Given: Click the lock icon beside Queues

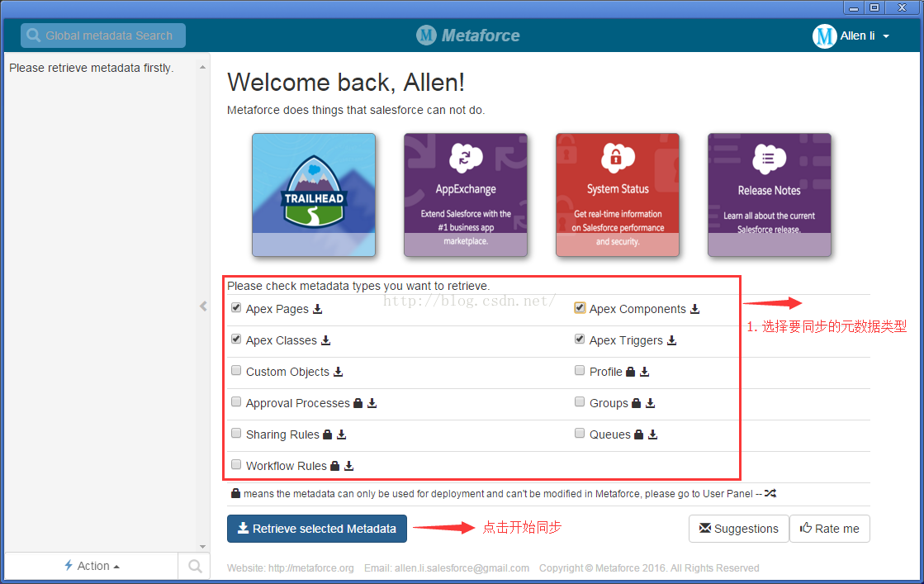Looking at the screenshot, I should pos(639,434).
